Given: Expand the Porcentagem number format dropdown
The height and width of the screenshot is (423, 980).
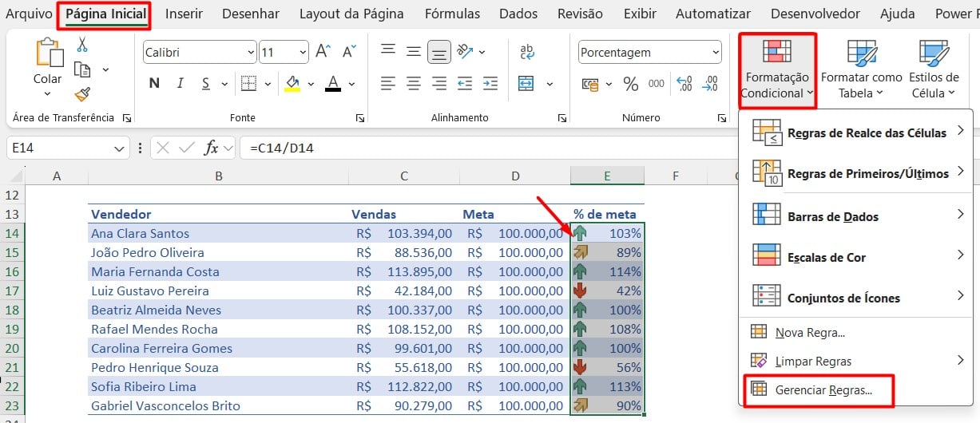Looking at the screenshot, I should (714, 53).
